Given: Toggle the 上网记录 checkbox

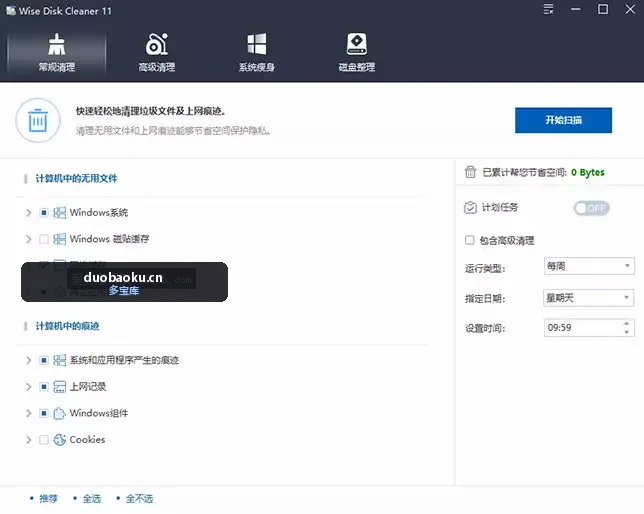Looking at the screenshot, I should [44, 387].
